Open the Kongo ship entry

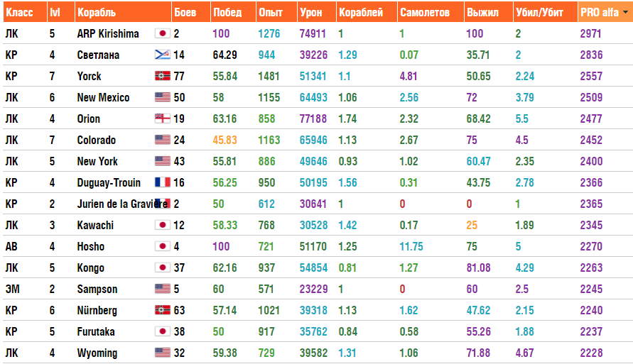pos(91,268)
